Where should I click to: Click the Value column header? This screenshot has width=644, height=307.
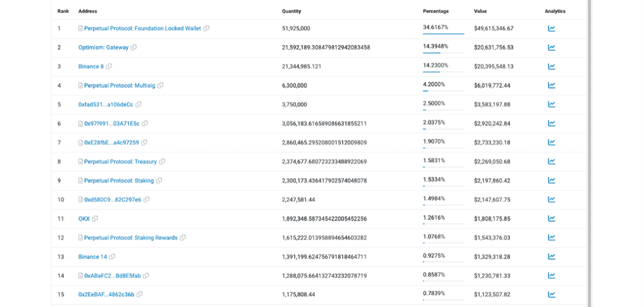coord(480,11)
